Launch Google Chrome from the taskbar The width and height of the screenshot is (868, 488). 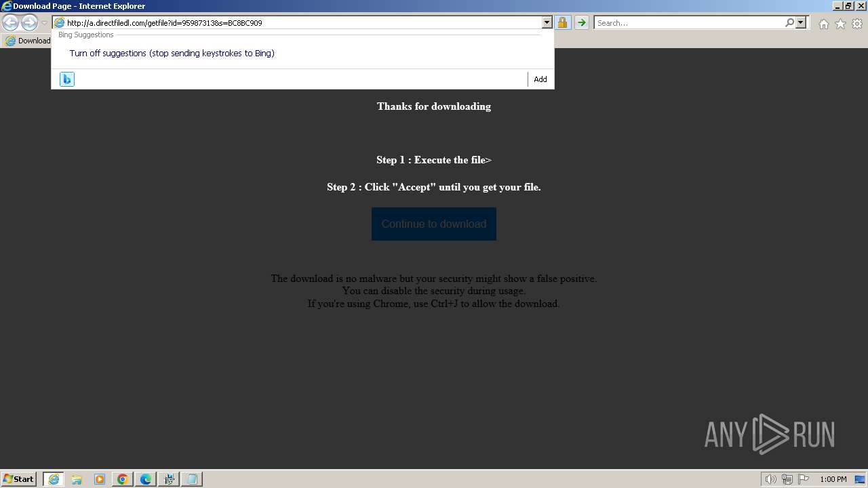tap(123, 479)
